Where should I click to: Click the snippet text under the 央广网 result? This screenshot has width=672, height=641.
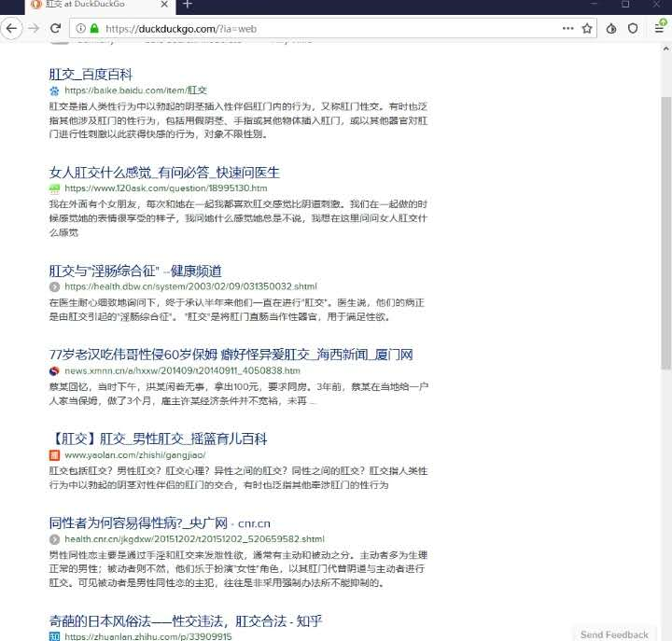click(x=238, y=569)
